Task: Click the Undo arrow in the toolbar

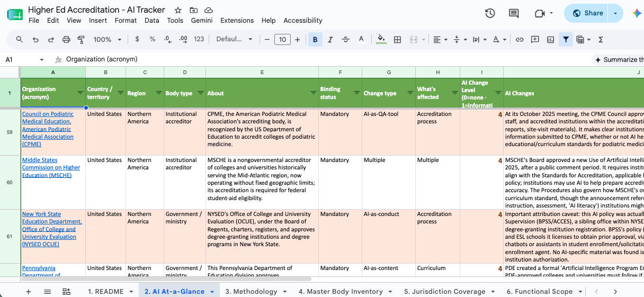Action: pos(35,40)
